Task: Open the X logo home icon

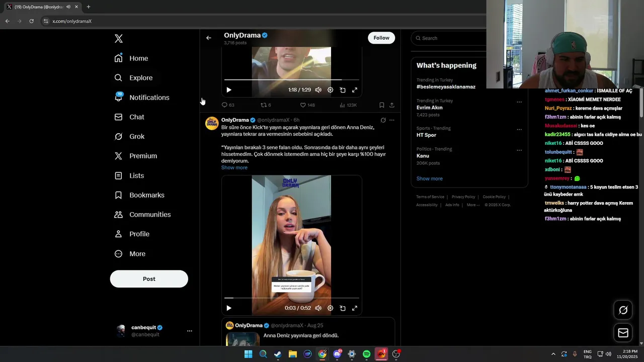Action: [x=118, y=39]
